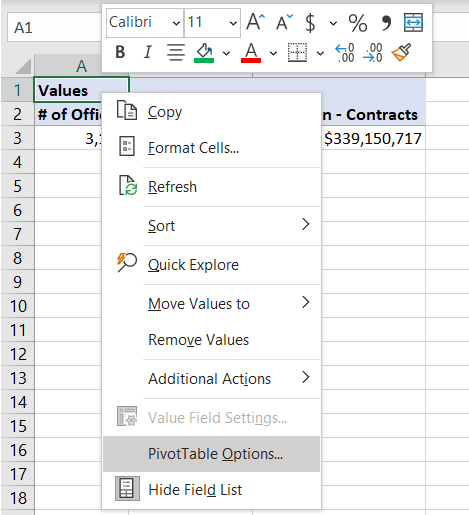
Task: Select row header 18
Action: click(x=17, y=498)
